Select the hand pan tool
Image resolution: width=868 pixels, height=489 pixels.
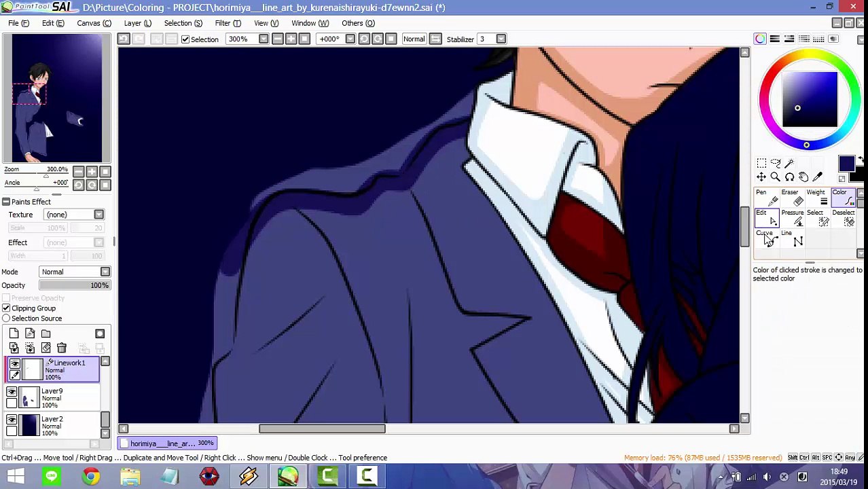click(x=804, y=177)
